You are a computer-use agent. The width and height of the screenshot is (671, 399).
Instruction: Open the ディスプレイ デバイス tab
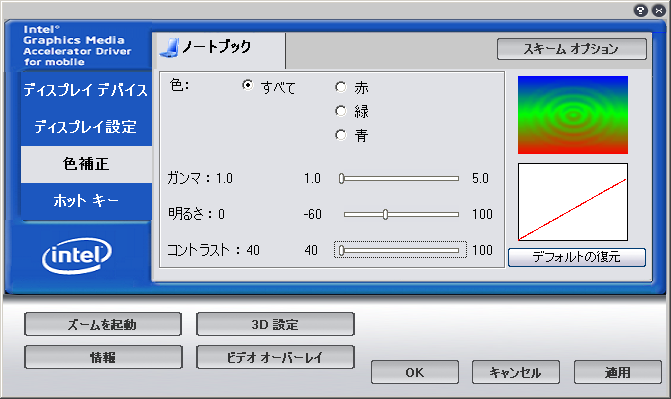pos(86,90)
